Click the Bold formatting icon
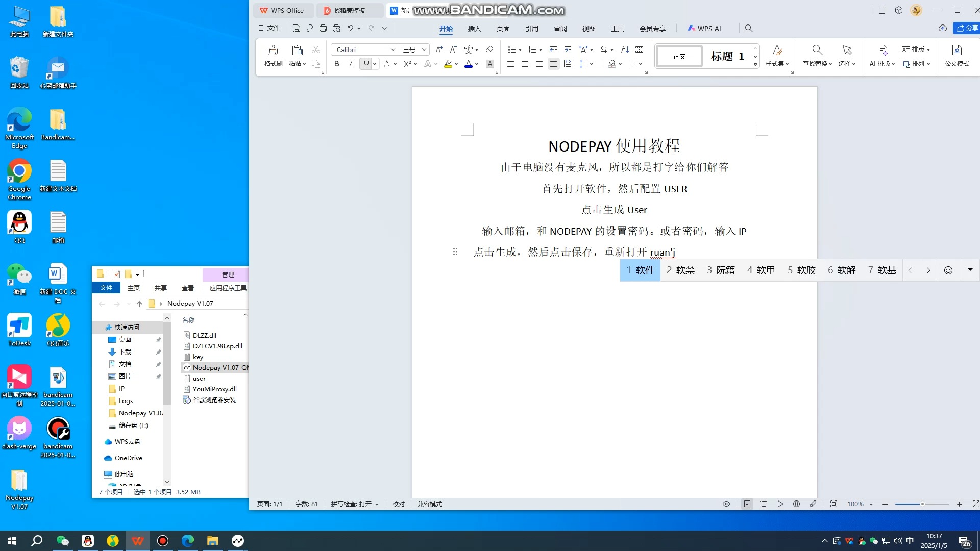 [336, 63]
